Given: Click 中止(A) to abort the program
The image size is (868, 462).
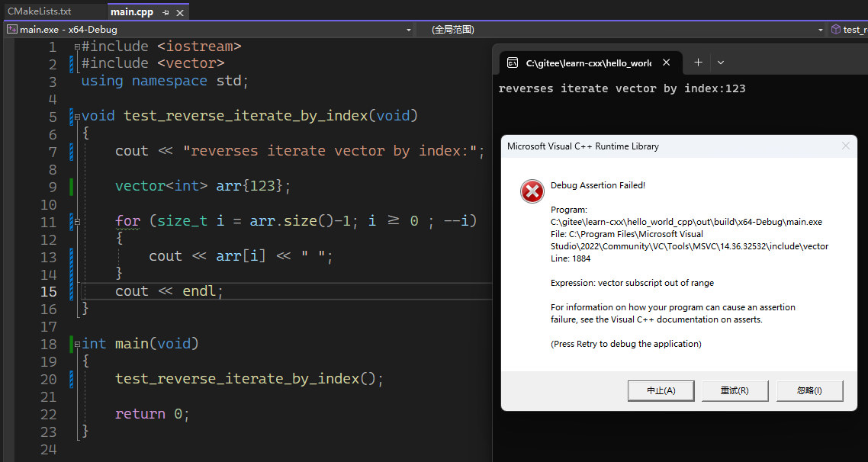Looking at the screenshot, I should point(661,390).
